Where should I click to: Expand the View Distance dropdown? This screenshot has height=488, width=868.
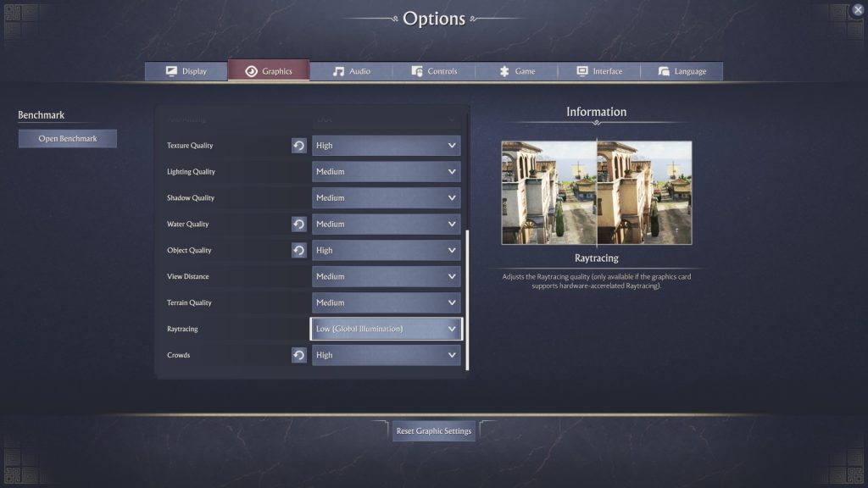coord(386,277)
